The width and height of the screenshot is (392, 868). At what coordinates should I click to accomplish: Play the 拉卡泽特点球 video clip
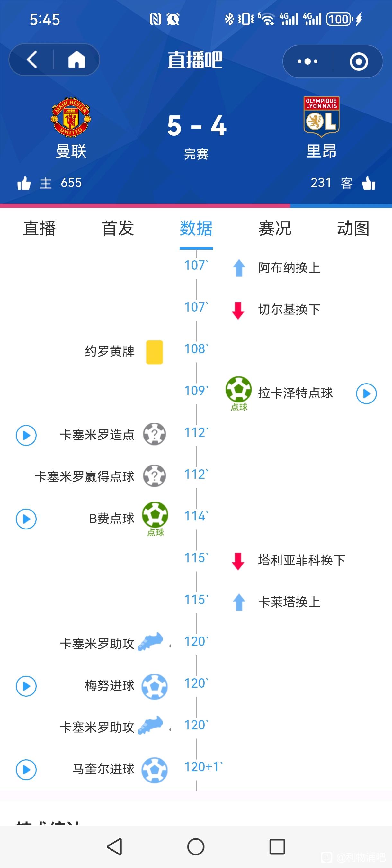click(366, 393)
